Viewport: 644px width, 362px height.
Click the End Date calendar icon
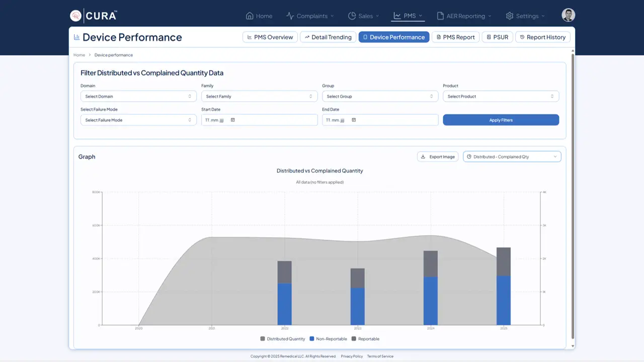[x=354, y=120]
